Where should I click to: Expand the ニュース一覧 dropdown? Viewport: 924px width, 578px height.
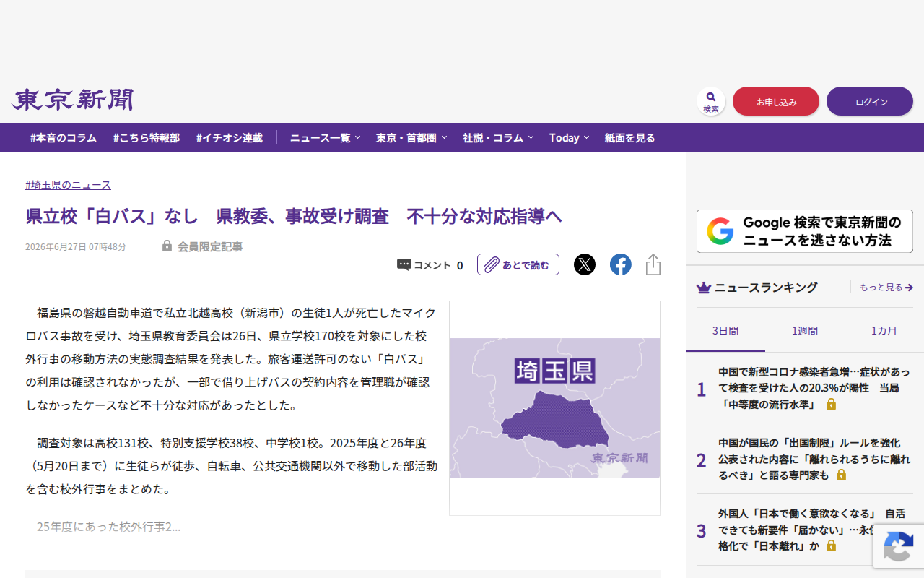tap(325, 137)
